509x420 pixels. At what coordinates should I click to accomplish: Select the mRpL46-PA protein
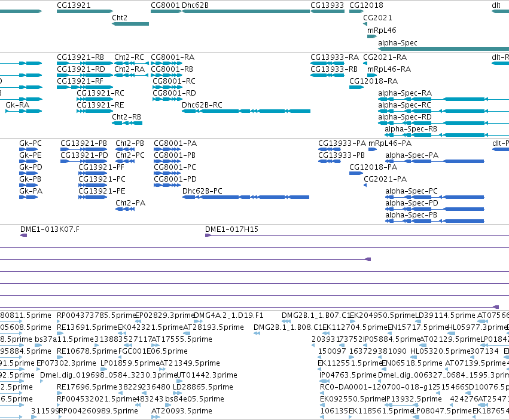click(373, 149)
